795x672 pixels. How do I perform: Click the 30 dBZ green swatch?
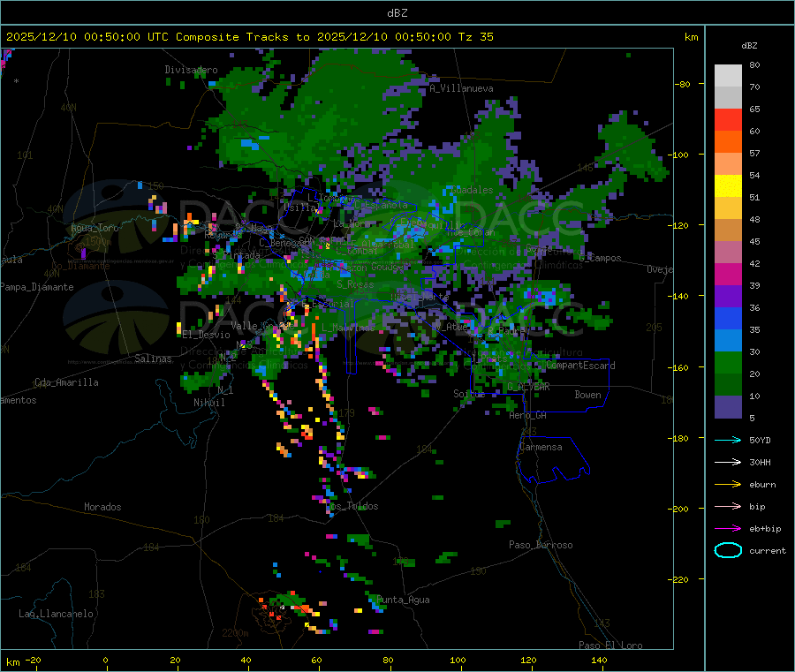coord(728,363)
